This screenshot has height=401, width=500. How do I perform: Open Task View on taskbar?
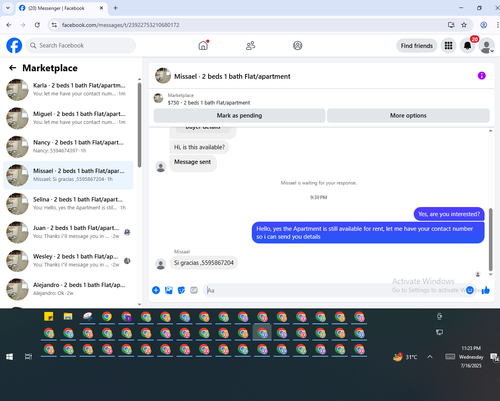point(28,357)
